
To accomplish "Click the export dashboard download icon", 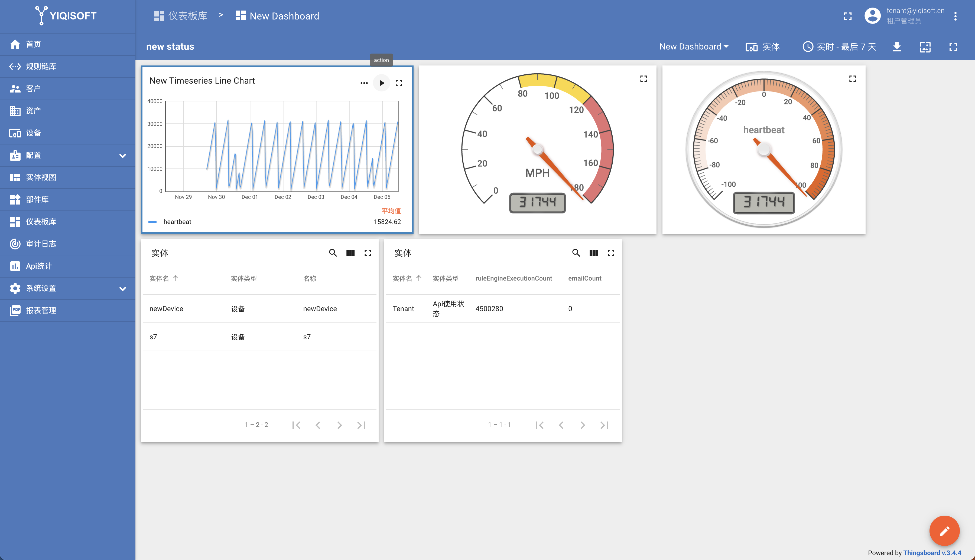I will click(x=896, y=47).
